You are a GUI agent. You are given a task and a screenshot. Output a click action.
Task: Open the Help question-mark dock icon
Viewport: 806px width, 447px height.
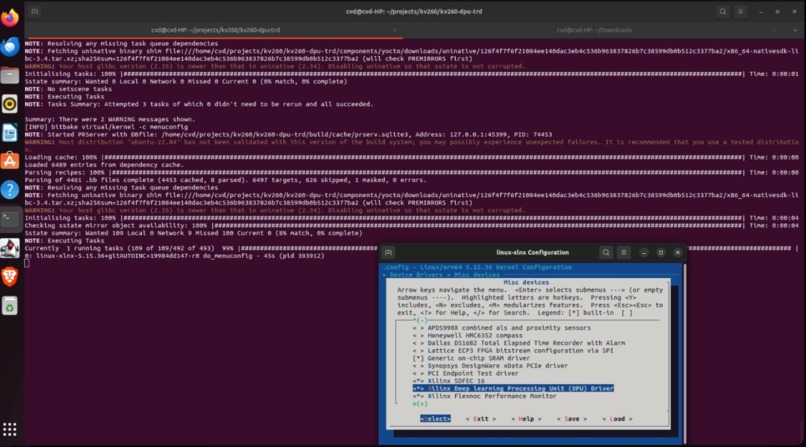(x=10, y=190)
